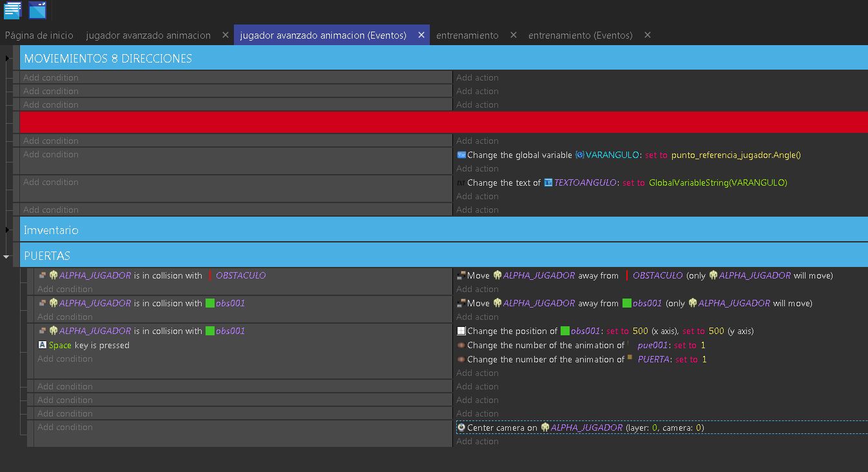This screenshot has width=868, height=472.
Task: Click the red comment bar event
Action: (x=444, y=122)
